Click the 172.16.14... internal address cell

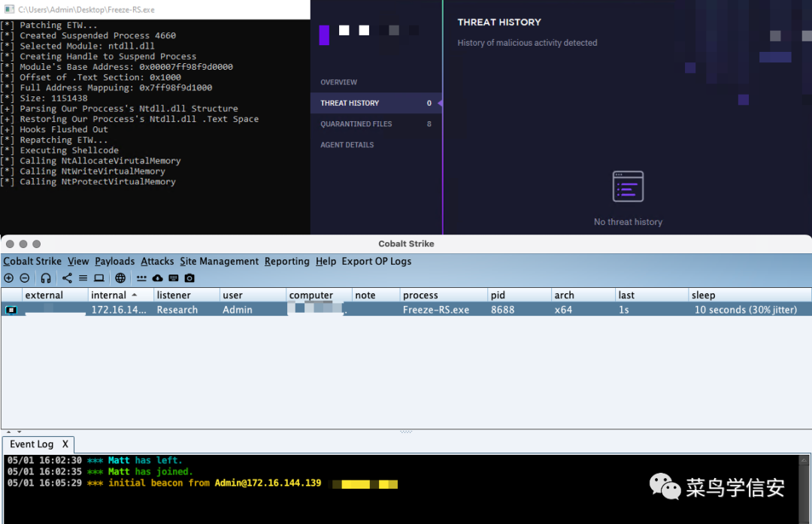point(119,310)
